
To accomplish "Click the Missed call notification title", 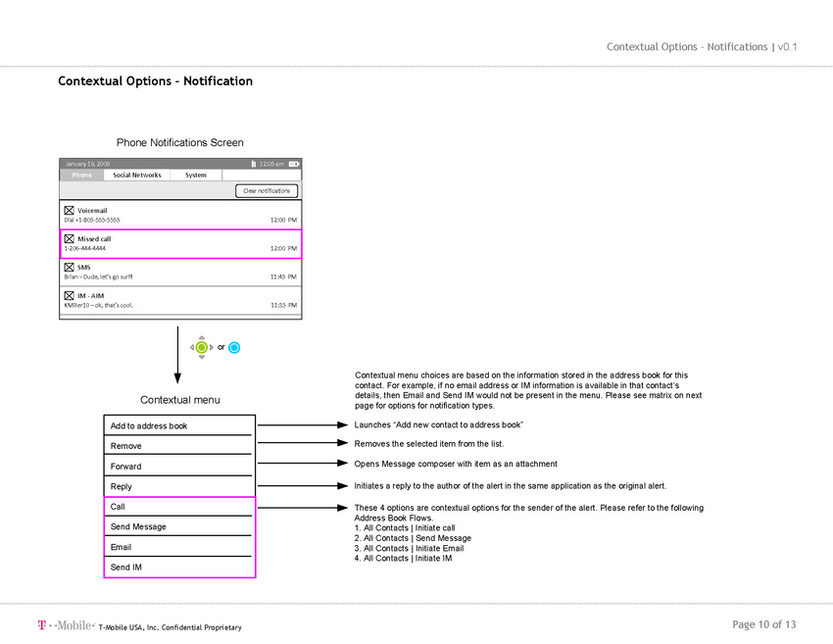I will (94, 239).
